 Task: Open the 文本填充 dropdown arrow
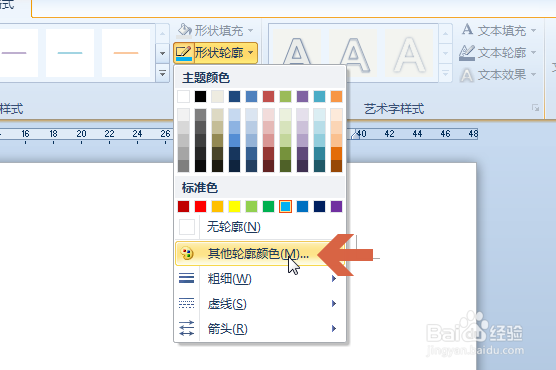point(534,31)
